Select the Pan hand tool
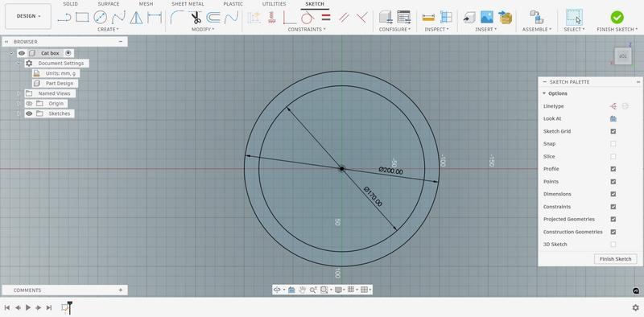 [x=303, y=290]
